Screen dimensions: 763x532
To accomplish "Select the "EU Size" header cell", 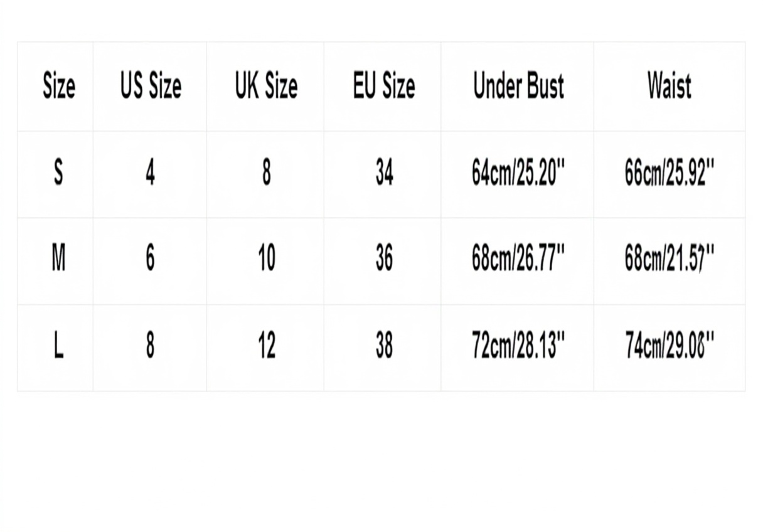I will point(383,86).
